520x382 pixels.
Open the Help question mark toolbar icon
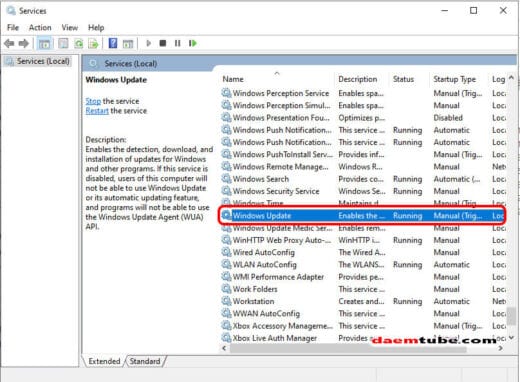113,43
